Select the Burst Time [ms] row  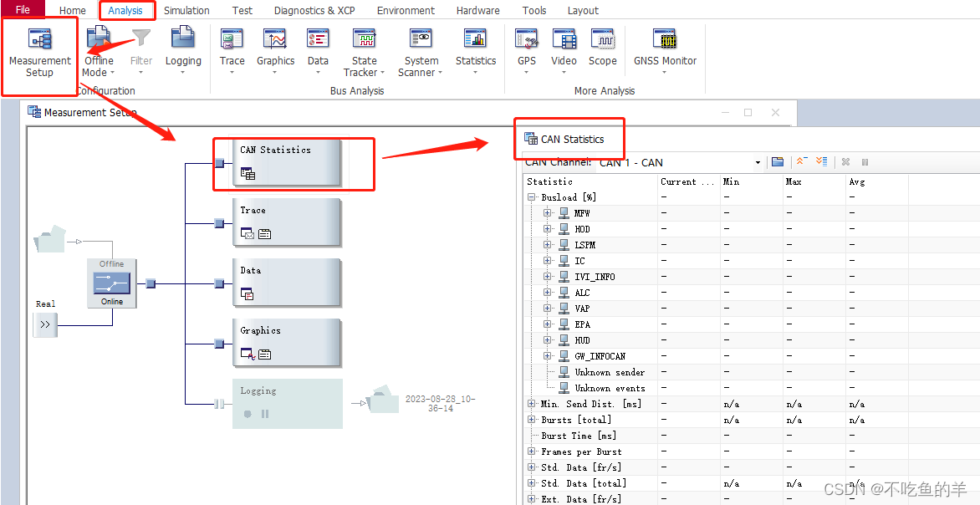[579, 436]
